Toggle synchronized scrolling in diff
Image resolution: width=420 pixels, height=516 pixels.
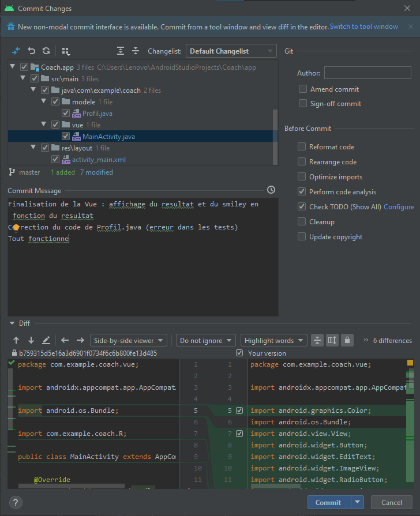(x=332, y=341)
